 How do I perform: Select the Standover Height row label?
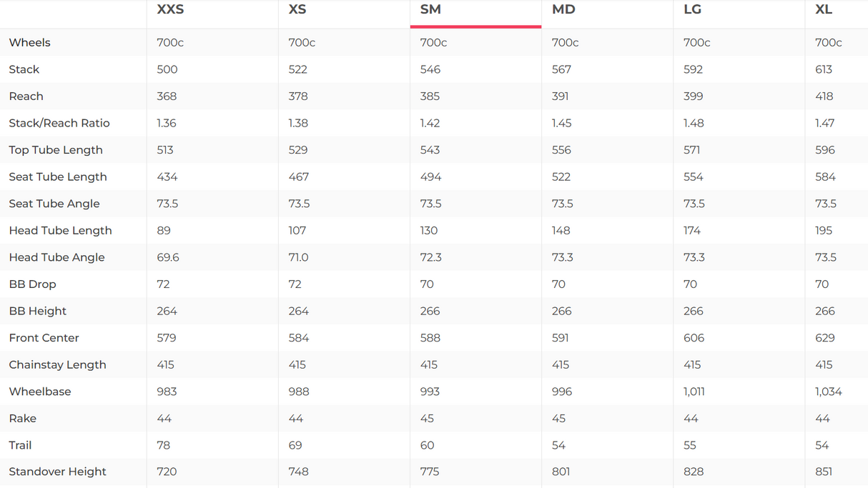(x=57, y=472)
